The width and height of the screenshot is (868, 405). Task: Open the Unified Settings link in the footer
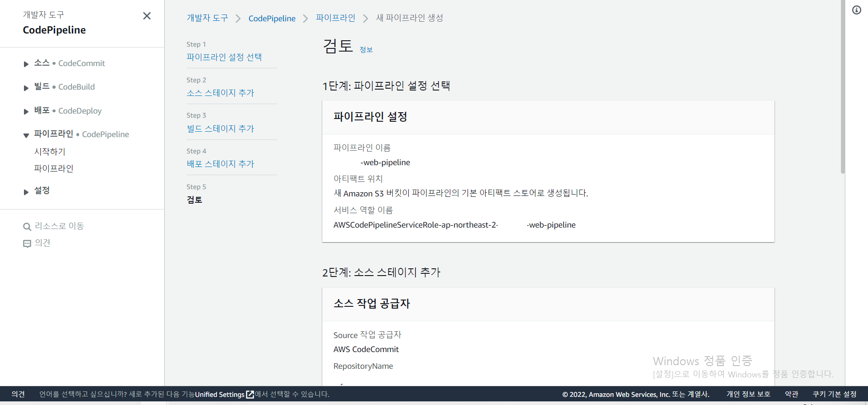click(220, 394)
